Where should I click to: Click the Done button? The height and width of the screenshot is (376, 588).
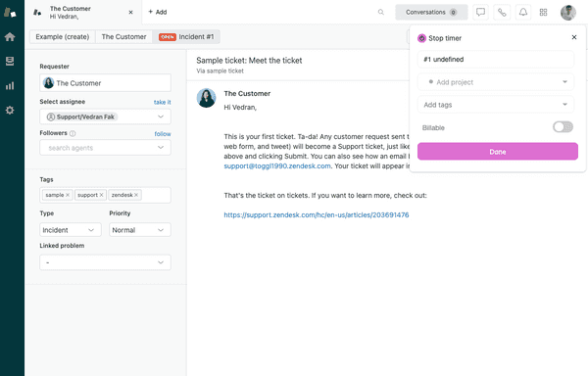pyautogui.click(x=498, y=152)
